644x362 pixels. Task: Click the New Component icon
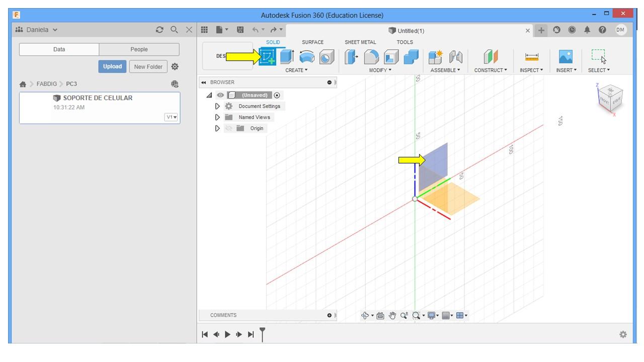click(x=435, y=57)
